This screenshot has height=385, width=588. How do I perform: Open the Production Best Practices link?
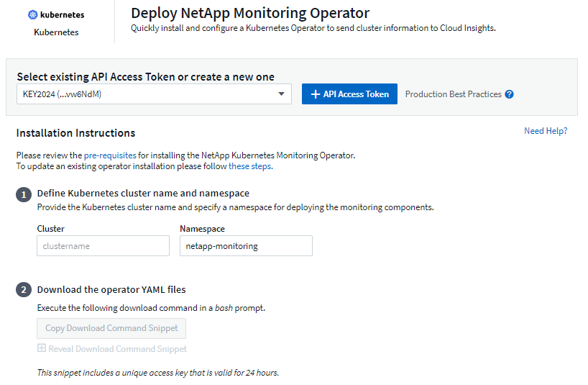click(453, 94)
